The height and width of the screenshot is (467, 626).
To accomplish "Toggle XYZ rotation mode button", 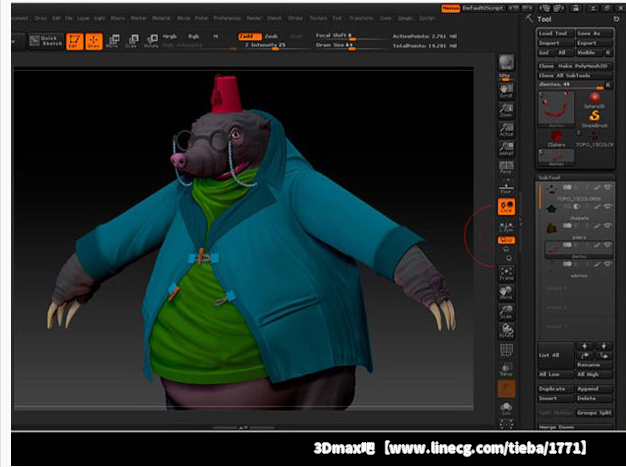I will pyautogui.click(x=506, y=240).
